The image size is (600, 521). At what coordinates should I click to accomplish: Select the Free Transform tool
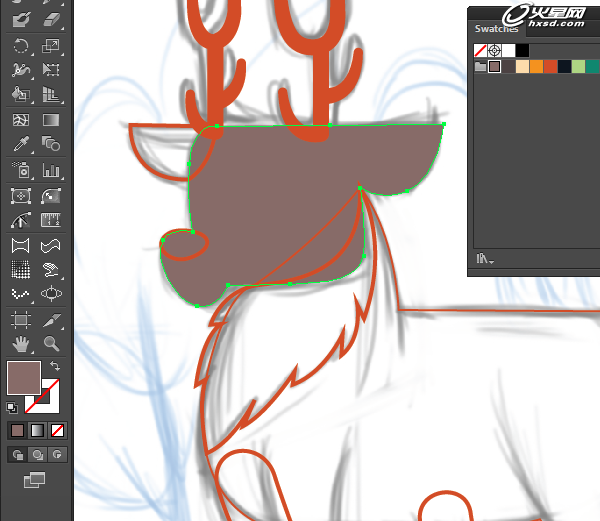point(51,70)
